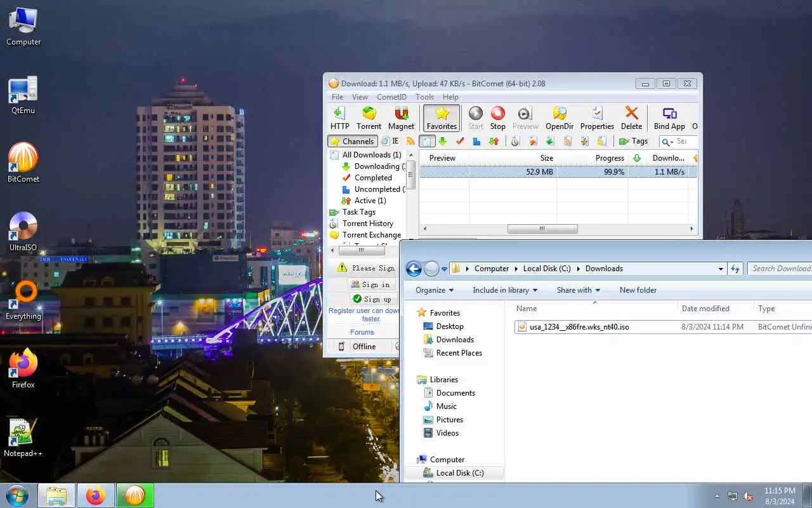Click the RSS feed icon

click(411, 141)
